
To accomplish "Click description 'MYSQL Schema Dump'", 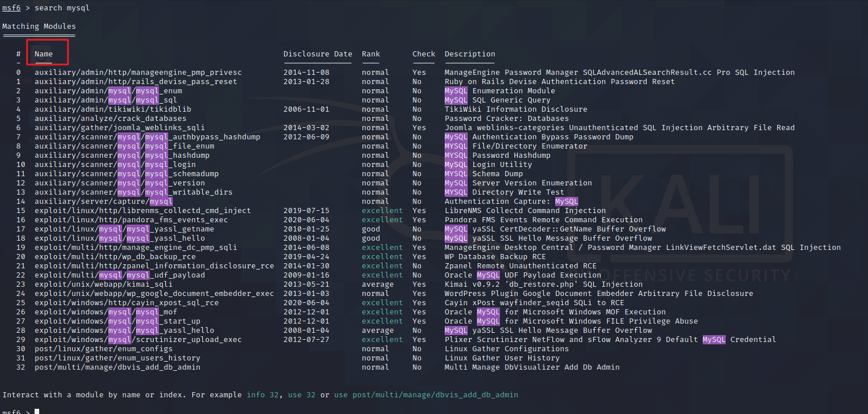I will click(484, 174).
